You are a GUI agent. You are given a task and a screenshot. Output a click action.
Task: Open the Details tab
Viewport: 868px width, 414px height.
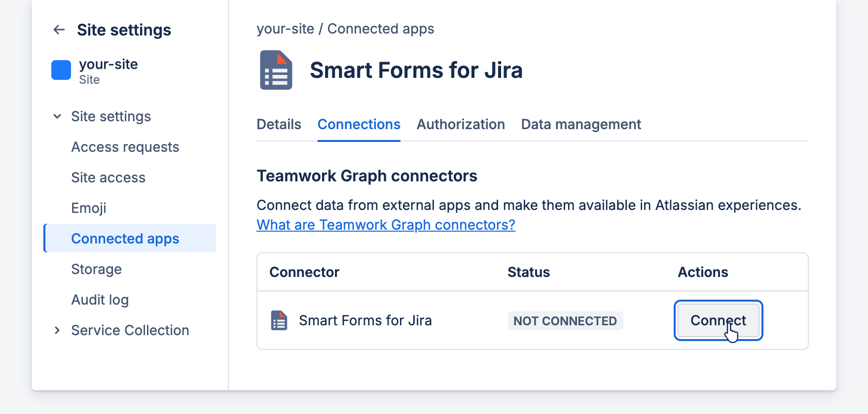(279, 124)
